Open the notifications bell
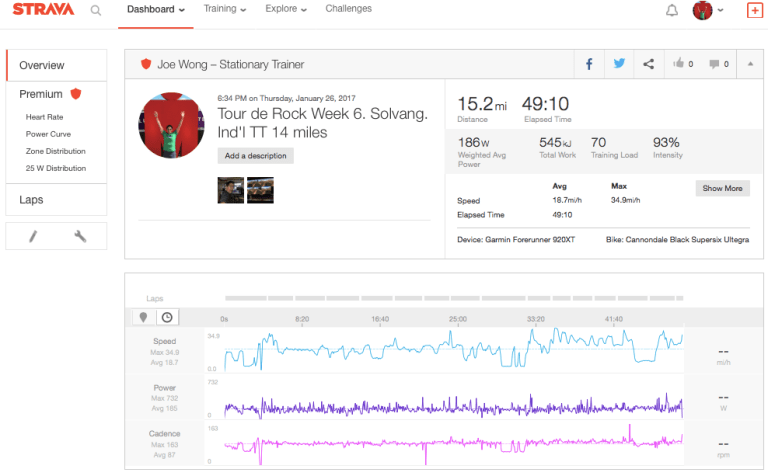768x476 pixels. tap(672, 11)
